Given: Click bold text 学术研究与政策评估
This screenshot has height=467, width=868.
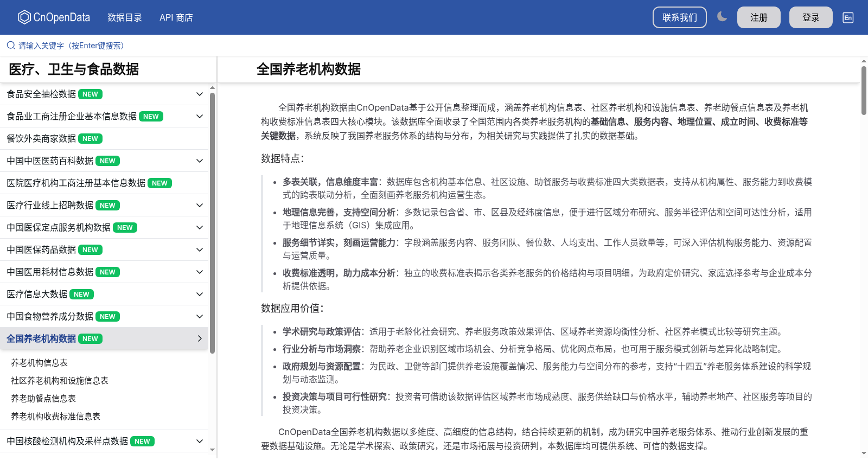Looking at the screenshot, I should point(321,332).
